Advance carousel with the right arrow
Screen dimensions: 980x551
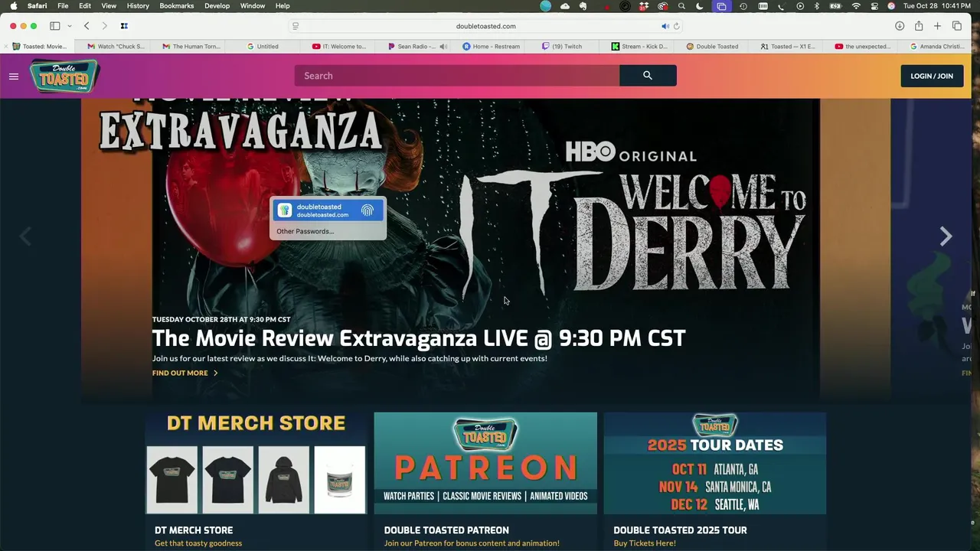(946, 236)
